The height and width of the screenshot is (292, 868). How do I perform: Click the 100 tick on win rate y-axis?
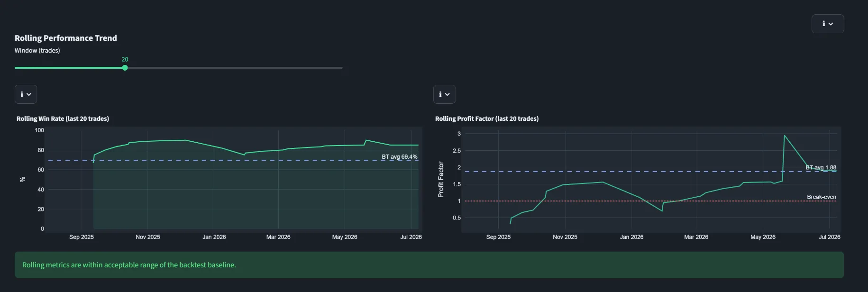click(x=39, y=130)
